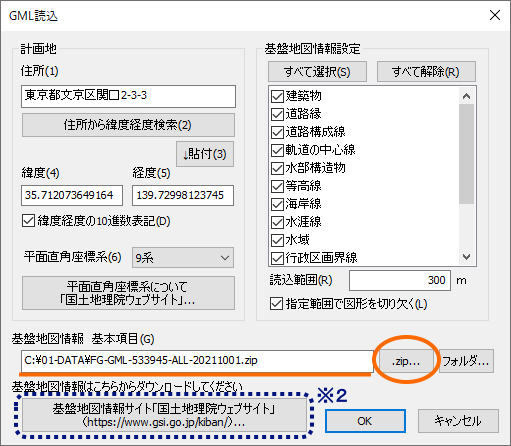Click the 住所 address input field
This screenshot has height=446, width=511.
(128, 96)
